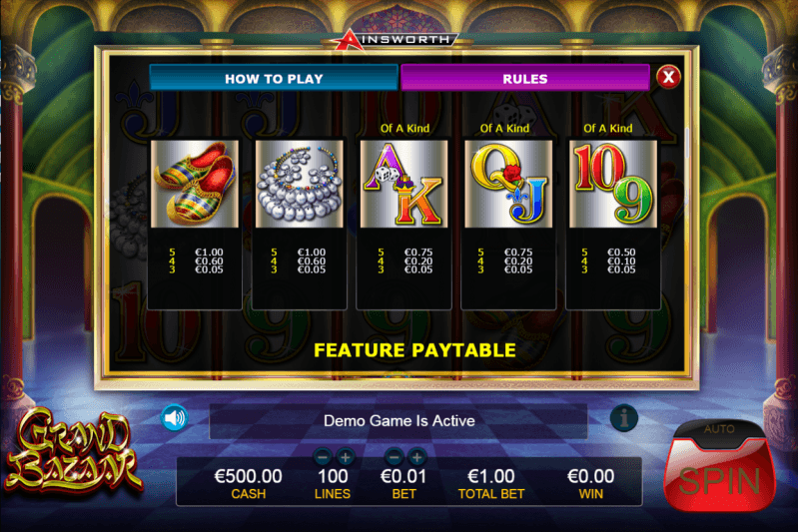
Task: Select the slippers symbol in paytable
Action: (x=195, y=184)
